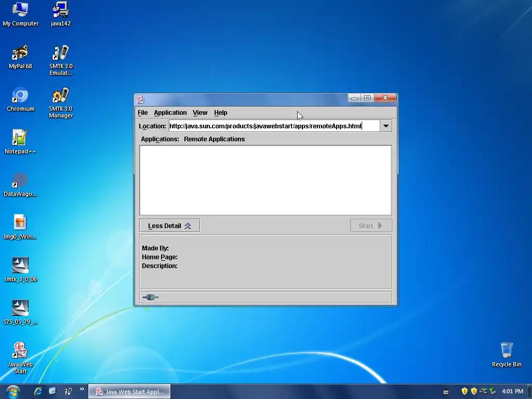Viewport: 532px width, 399px height.
Task: Minimize the Java Web Start window
Action: tap(354, 98)
